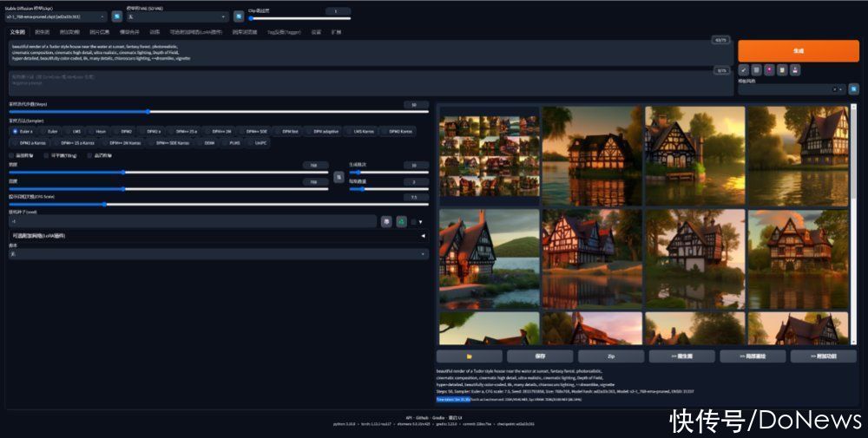Click the CFG Scale slider
This screenshot has width=868, height=438.
pos(219,204)
